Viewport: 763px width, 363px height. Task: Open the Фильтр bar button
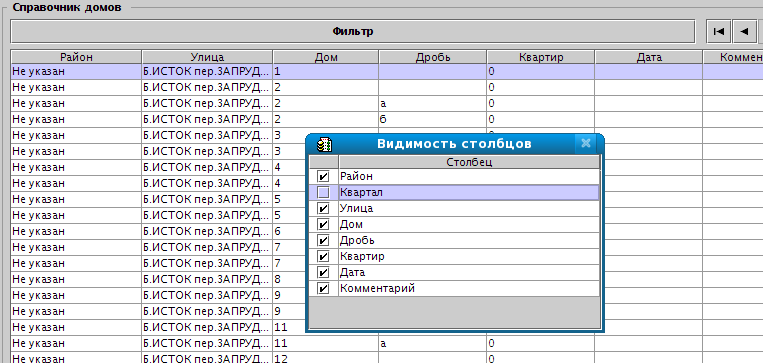(x=353, y=32)
